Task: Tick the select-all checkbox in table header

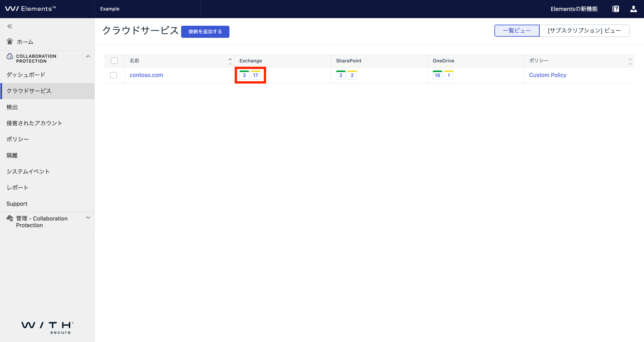Action: click(x=114, y=61)
